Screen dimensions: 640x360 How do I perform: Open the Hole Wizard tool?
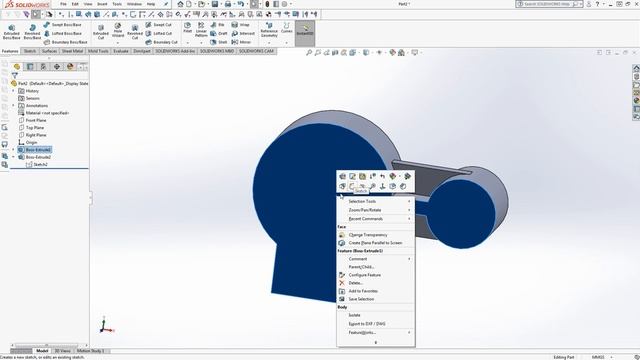click(118, 30)
